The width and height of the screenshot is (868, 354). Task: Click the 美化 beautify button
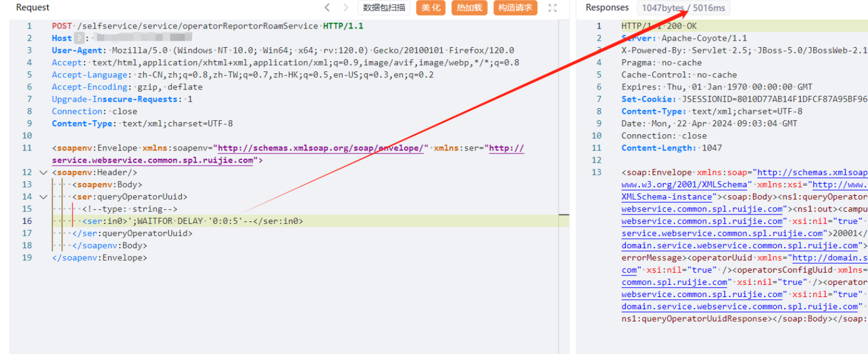(x=431, y=8)
